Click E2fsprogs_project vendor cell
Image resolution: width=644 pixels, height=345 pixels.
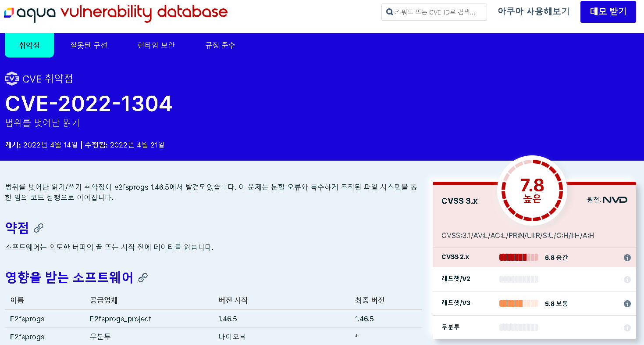[x=120, y=319]
